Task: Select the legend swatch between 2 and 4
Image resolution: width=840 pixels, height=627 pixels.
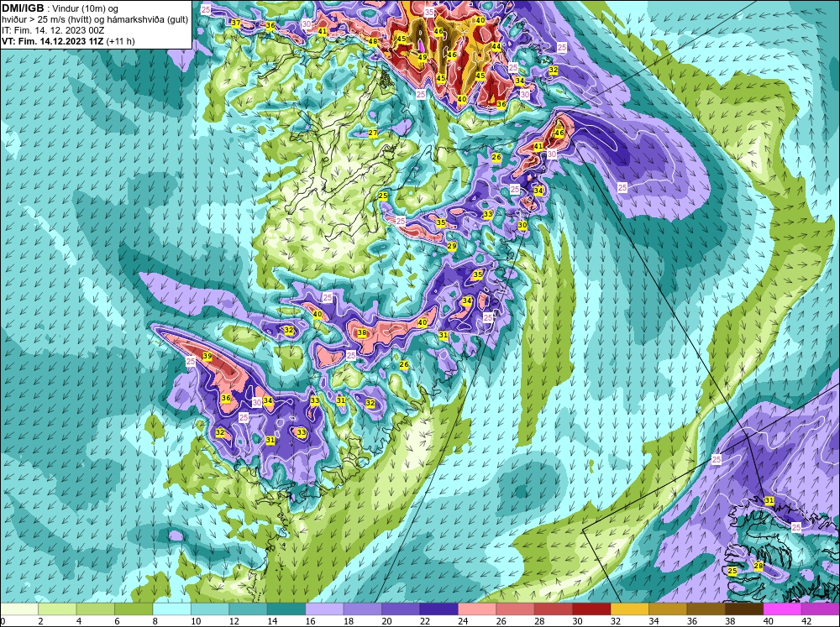Action: point(57,609)
